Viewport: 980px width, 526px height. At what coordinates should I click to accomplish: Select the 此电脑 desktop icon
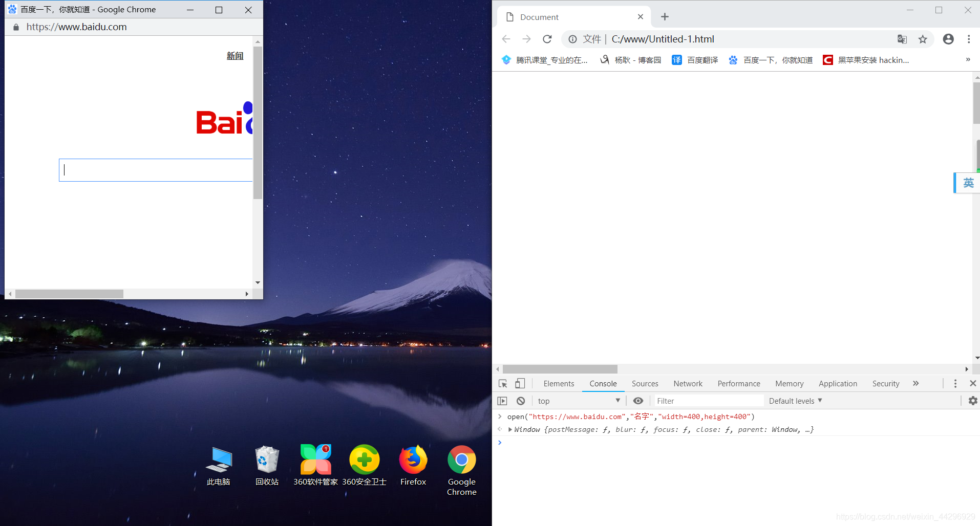[219, 466]
